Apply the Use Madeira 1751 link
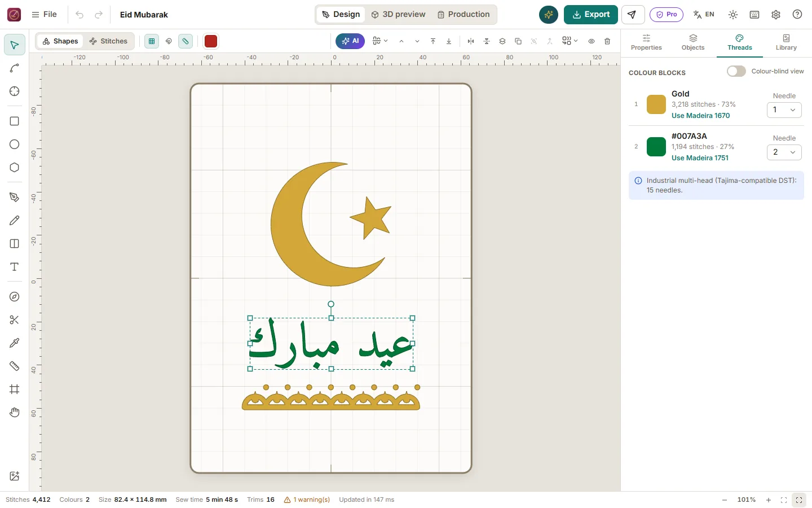This screenshot has width=812, height=508. coord(700,158)
